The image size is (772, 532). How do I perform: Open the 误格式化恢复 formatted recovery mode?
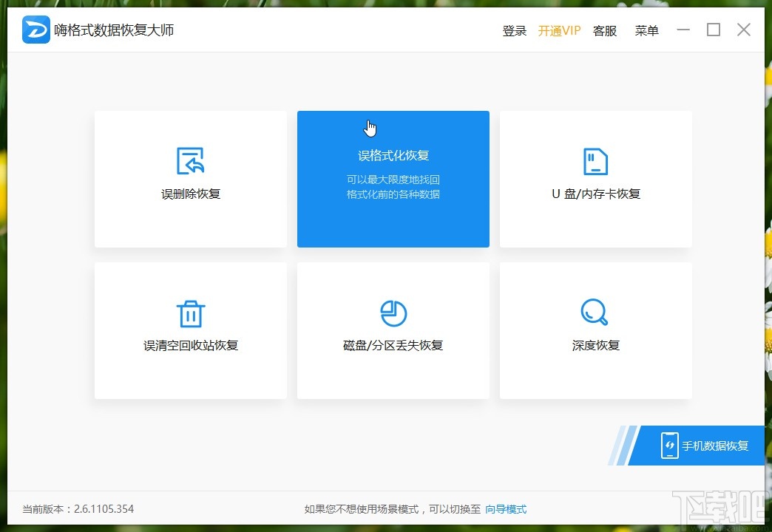tap(393, 179)
